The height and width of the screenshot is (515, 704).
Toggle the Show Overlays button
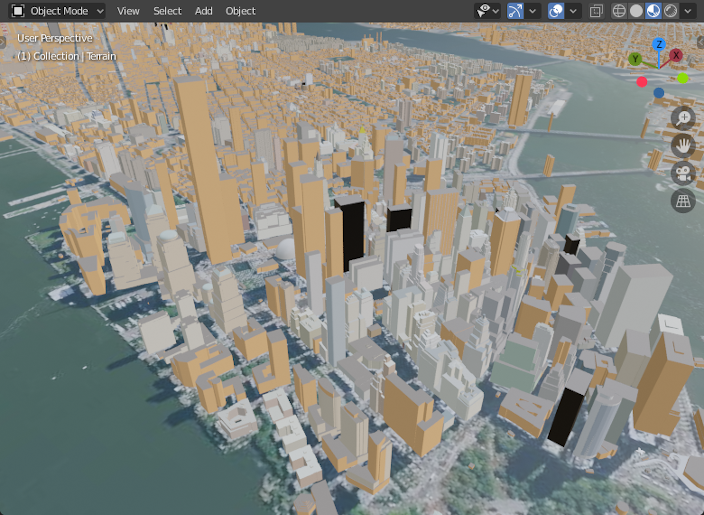556,11
